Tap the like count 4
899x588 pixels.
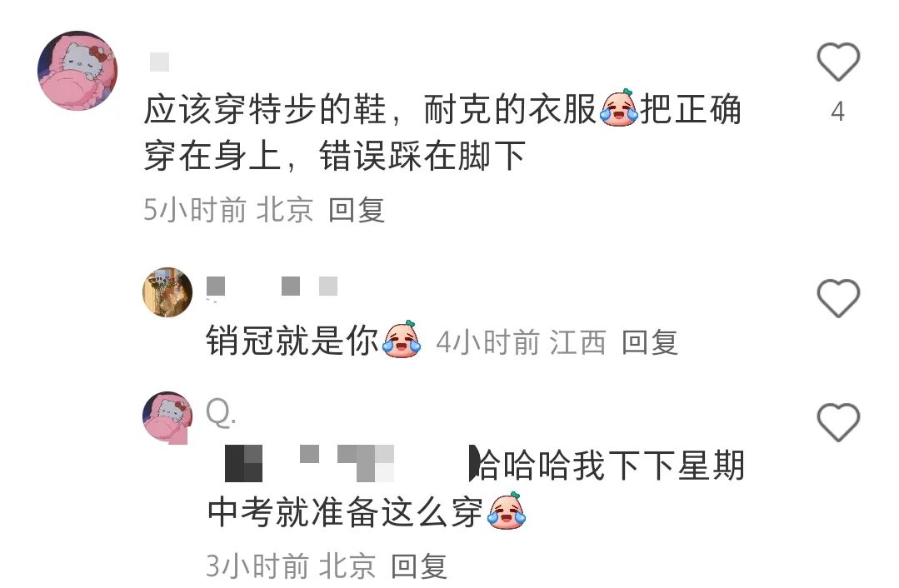tap(837, 112)
